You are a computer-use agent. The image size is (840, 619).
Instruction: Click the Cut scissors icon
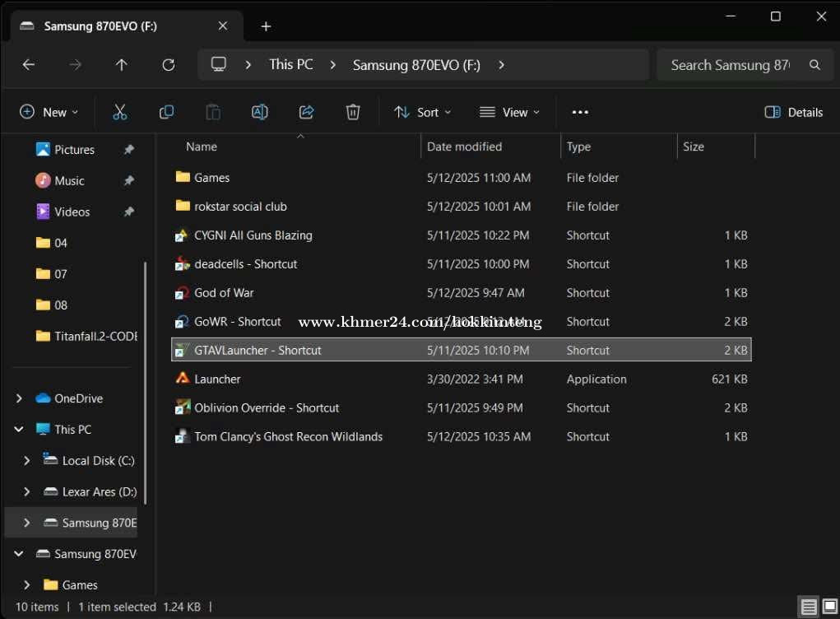[119, 112]
